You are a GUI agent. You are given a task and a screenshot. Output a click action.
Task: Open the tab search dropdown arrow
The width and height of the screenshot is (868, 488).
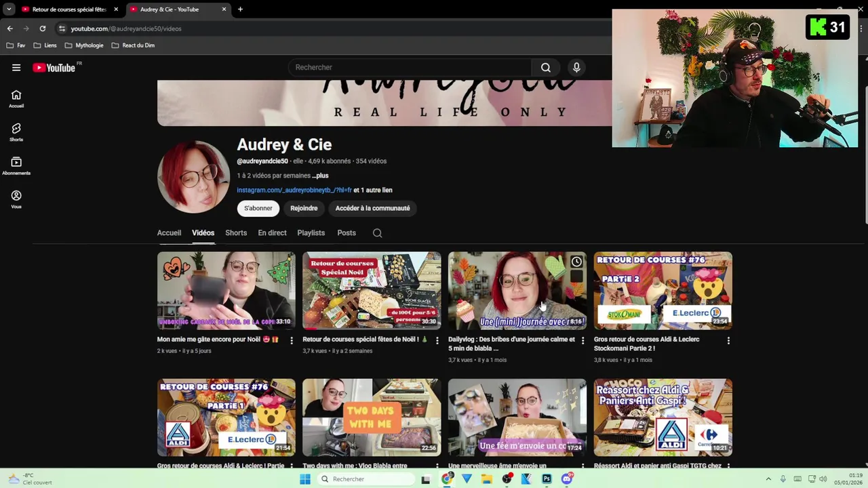(9, 9)
